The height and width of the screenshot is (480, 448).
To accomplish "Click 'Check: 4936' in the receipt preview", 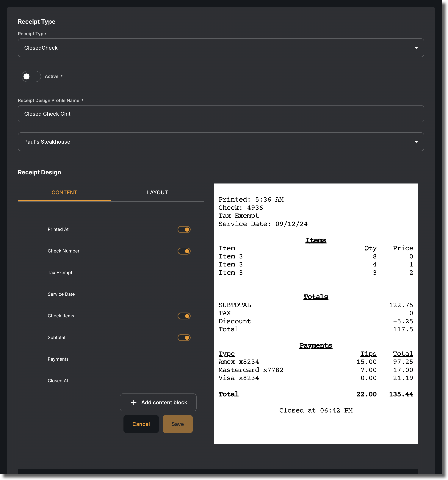I will pos(241,208).
